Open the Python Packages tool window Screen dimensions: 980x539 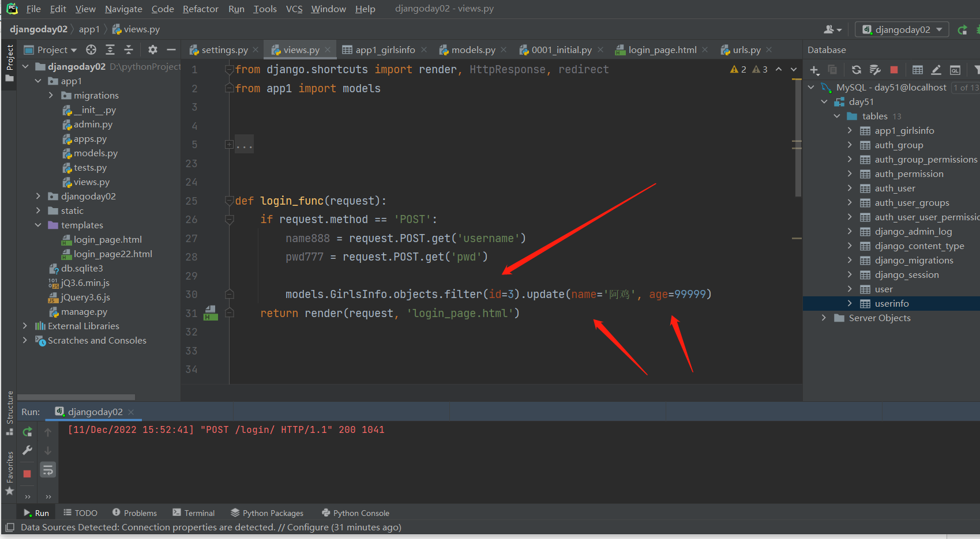click(x=267, y=513)
